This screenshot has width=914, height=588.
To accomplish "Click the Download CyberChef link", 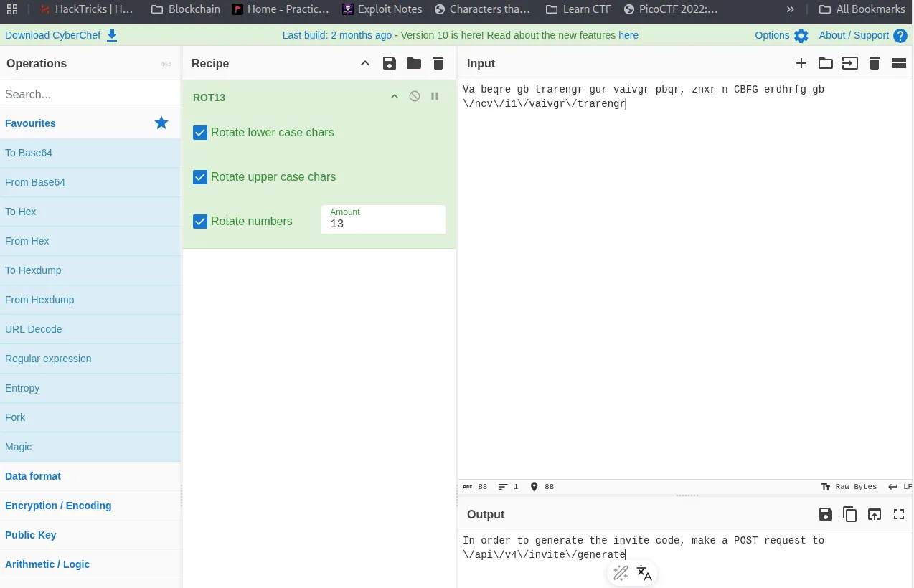I will 61,35.
